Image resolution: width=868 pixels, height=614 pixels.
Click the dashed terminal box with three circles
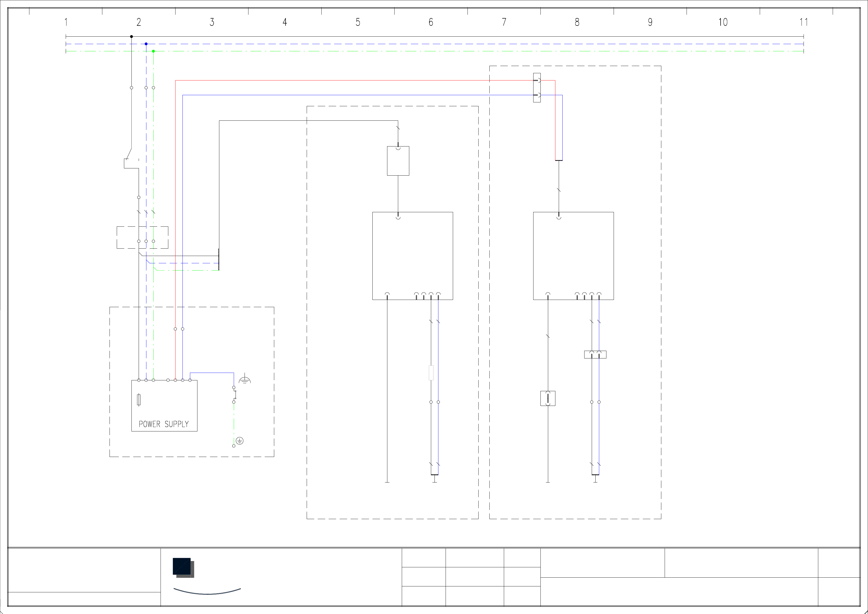[143, 238]
